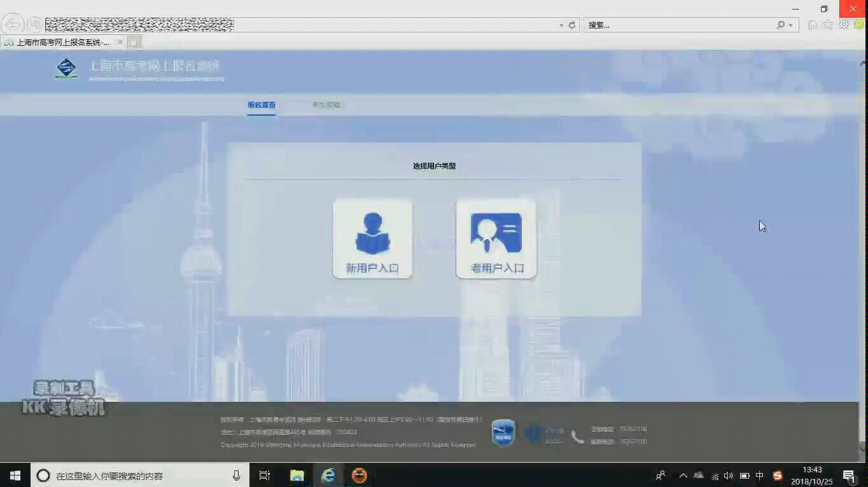Select the 上海市高考网上报名系统 browser tab
Viewport: 868px width, 487px height.
point(62,43)
